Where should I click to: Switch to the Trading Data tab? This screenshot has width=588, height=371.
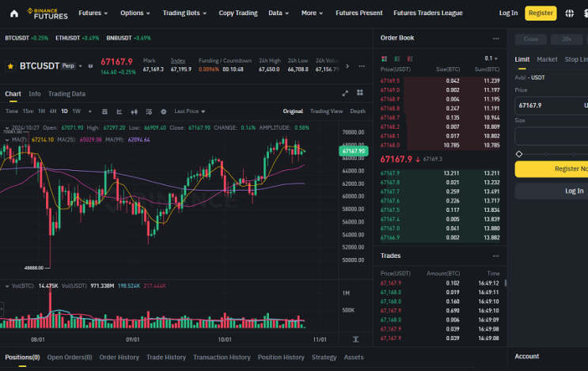click(x=66, y=94)
